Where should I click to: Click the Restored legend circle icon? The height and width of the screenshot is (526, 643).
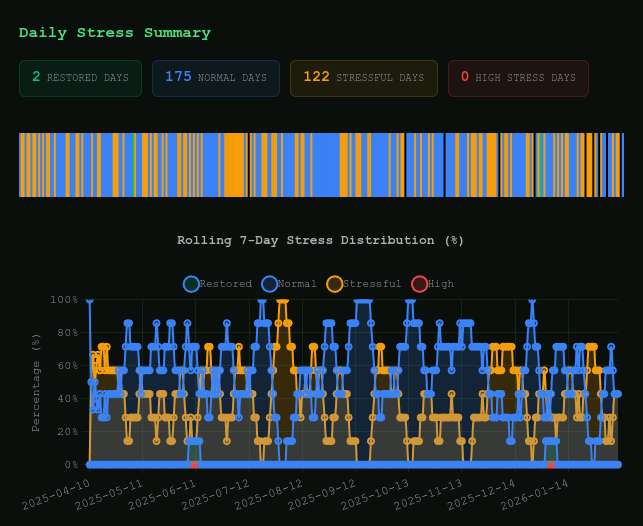[x=191, y=284]
